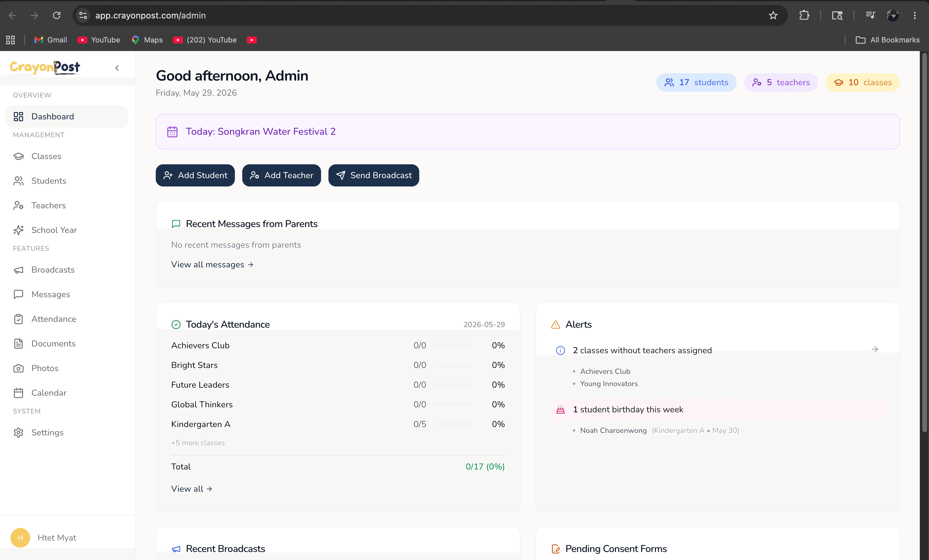Collapse the sidebar with the chevron arrow

click(117, 68)
